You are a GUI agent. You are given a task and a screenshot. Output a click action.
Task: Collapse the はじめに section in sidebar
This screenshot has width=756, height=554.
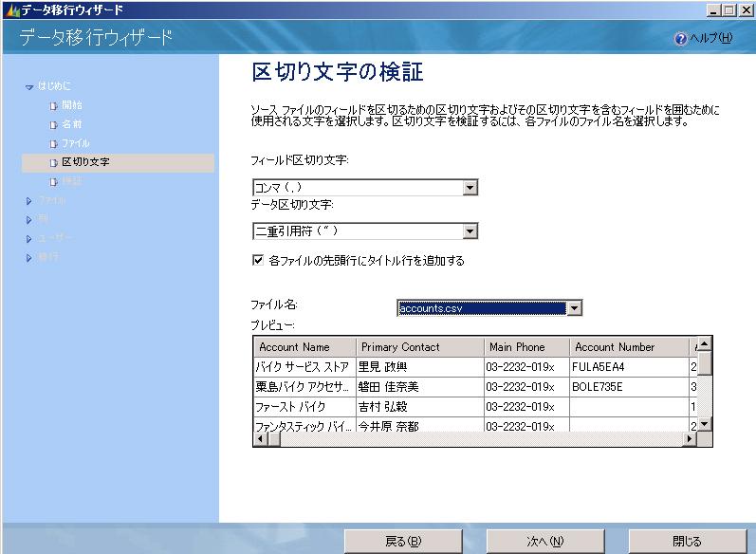(x=29, y=87)
